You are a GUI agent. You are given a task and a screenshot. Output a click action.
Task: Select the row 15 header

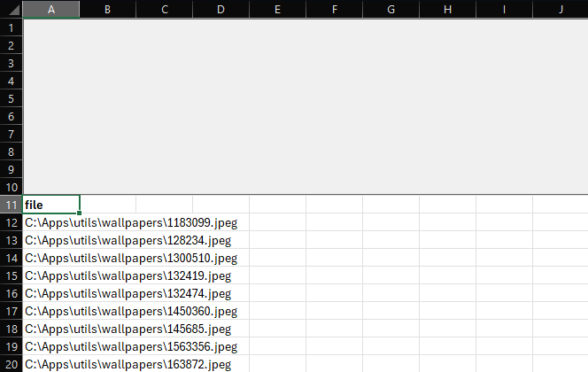11,275
